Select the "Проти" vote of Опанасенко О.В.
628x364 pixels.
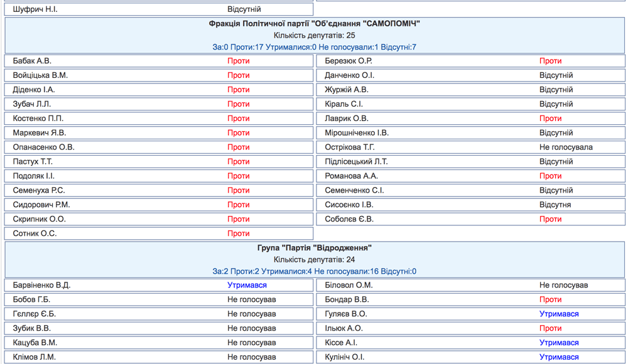pos(238,147)
